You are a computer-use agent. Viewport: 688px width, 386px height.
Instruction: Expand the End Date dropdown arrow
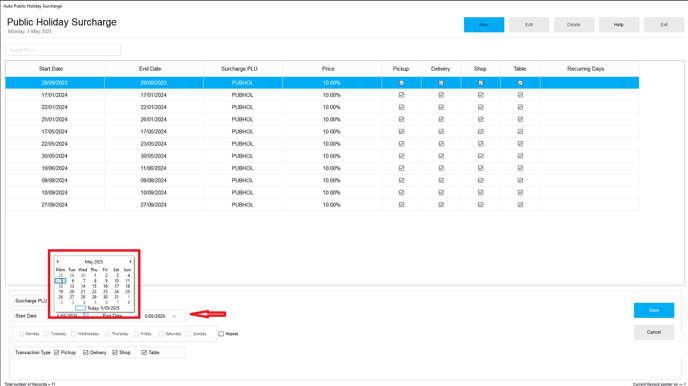[x=174, y=316]
